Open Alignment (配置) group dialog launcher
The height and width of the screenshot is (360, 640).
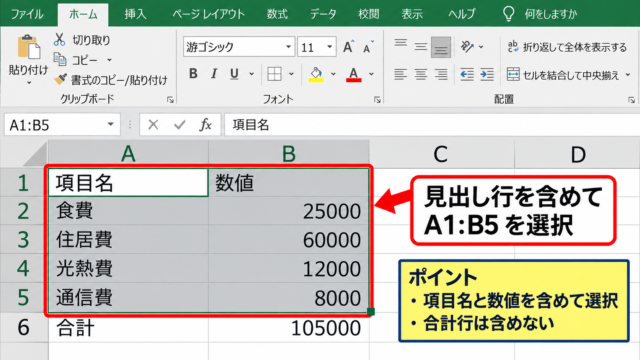click(631, 99)
